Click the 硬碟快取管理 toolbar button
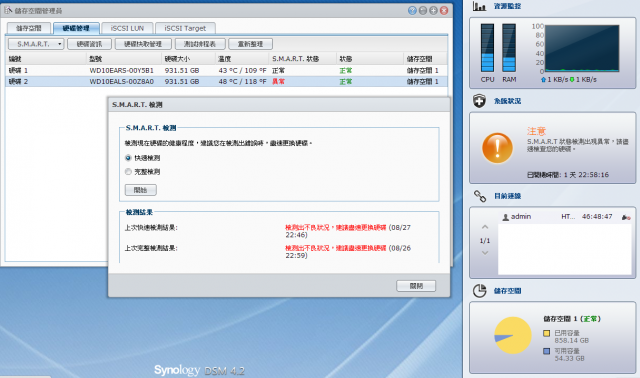Screen dimensions: 640x378 [143, 44]
